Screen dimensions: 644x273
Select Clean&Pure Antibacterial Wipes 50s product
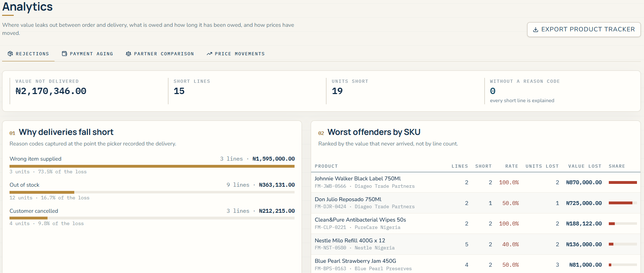coord(360,220)
